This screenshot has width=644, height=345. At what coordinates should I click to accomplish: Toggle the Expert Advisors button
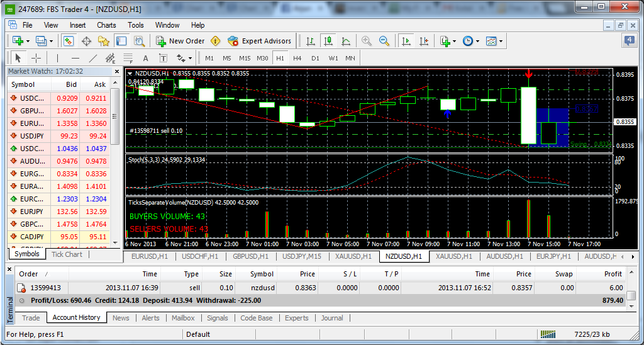click(260, 41)
